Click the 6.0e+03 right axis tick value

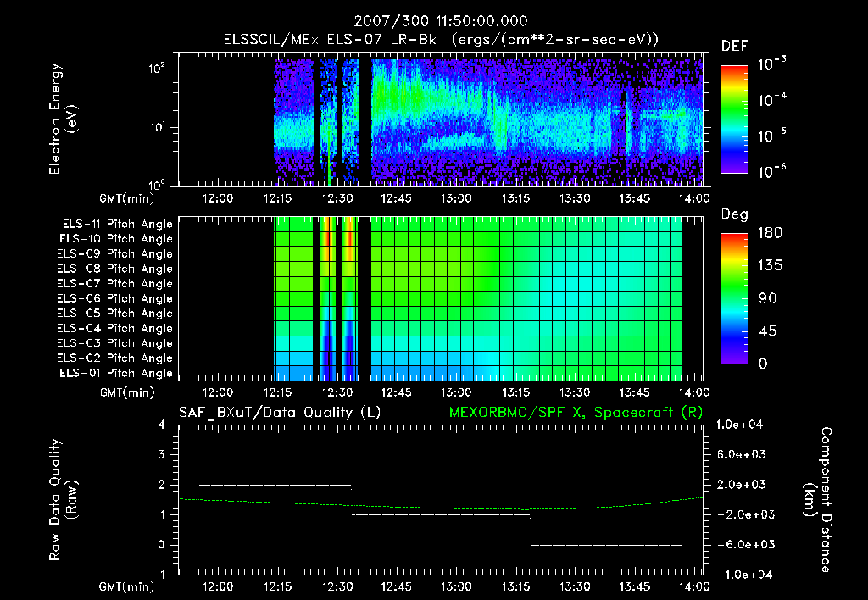(742, 454)
